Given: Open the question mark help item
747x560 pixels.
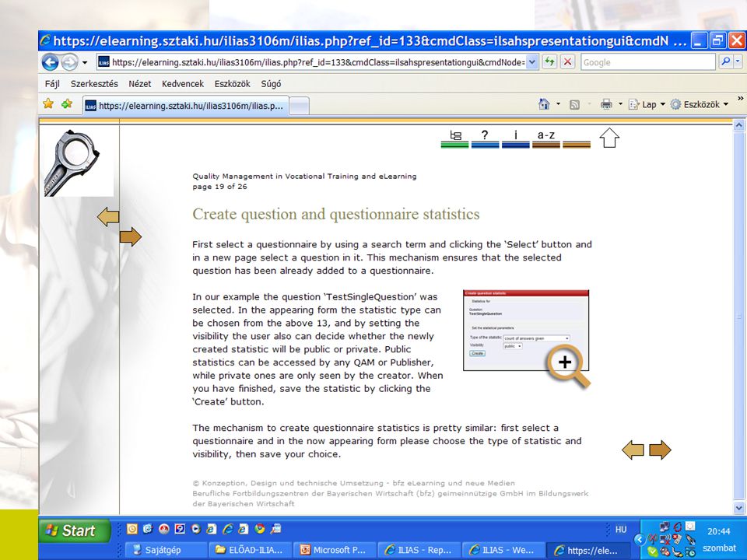Looking at the screenshot, I should coord(485,138).
